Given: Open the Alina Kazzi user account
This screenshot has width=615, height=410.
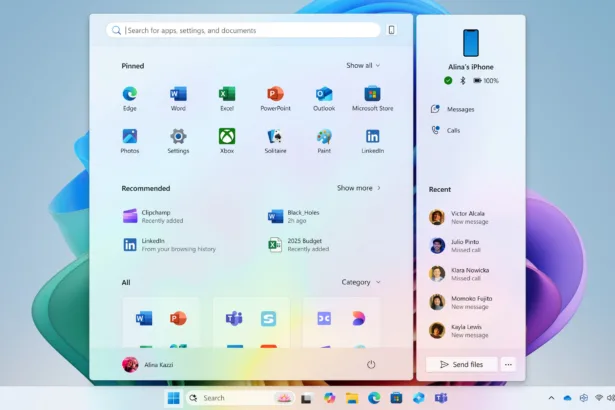Looking at the screenshot, I should pos(148,364).
